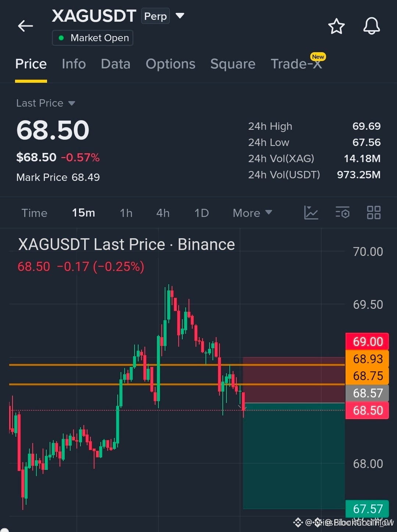This screenshot has height=532, width=397.
Task: Open price alerts bell icon
Action: point(371,26)
